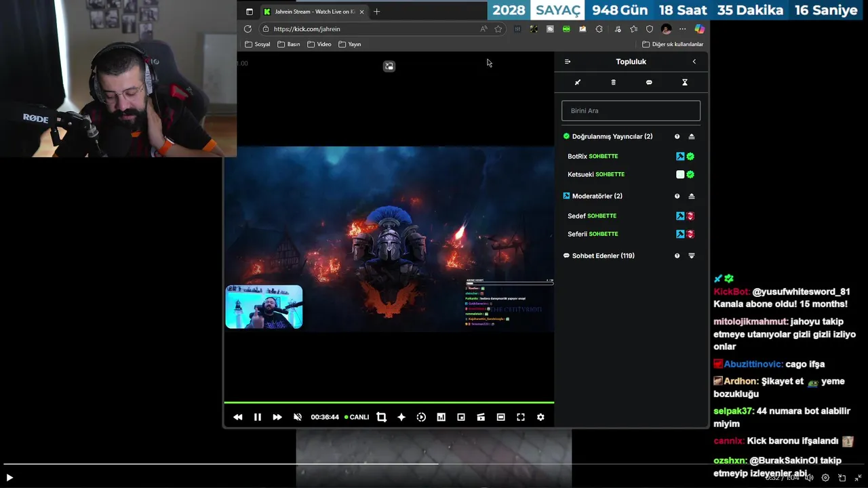This screenshot has height=488, width=868.
Task: Click the picture-in-picture overlay icon above video
Action: pyautogui.click(x=389, y=66)
